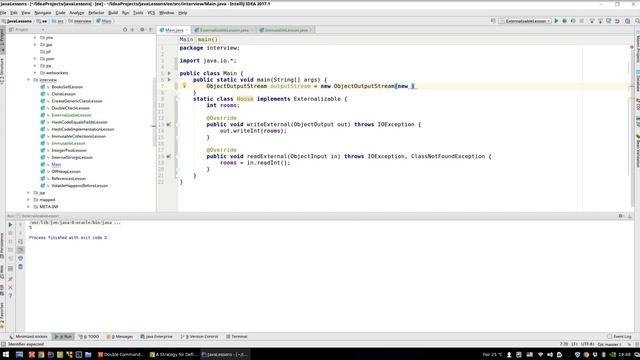Click the intention light bulb in editor gutter
This screenshot has width=640, height=360.
coord(184,86)
